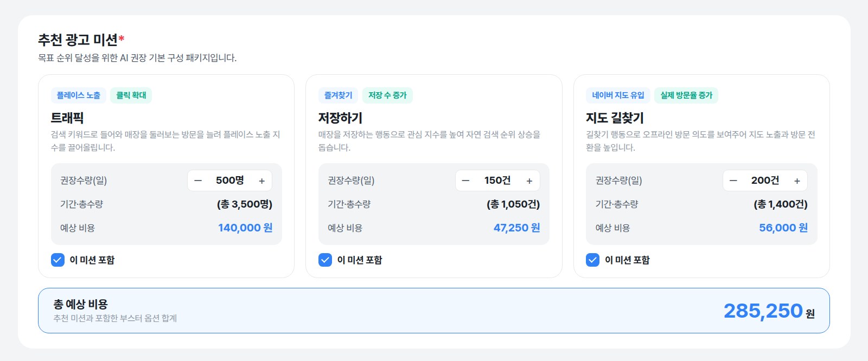The height and width of the screenshot is (361, 868).
Task: Click the 클릭 확대 tag
Action: tap(131, 95)
